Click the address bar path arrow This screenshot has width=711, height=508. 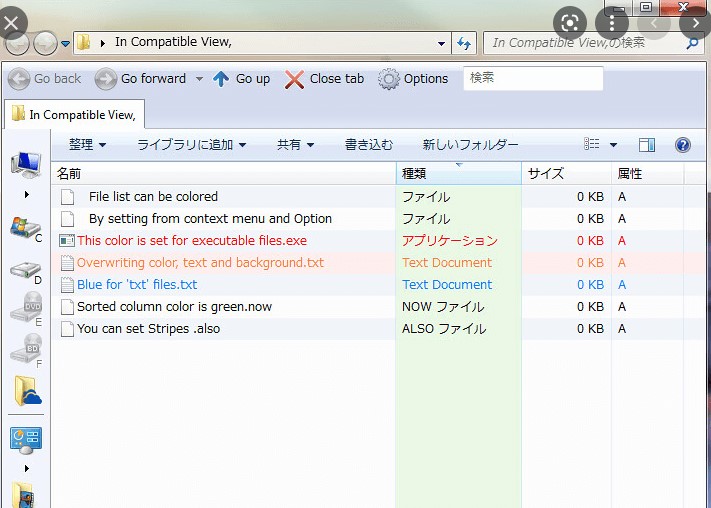103,44
